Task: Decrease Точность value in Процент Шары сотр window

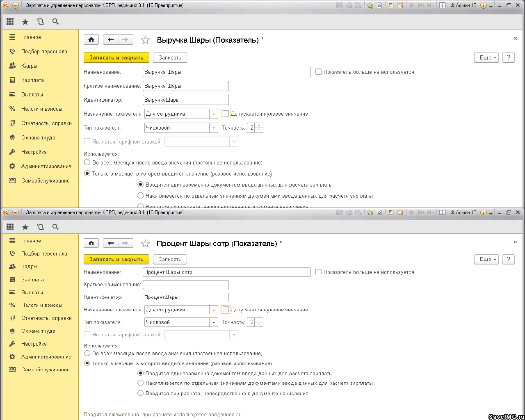Action: click(259, 324)
